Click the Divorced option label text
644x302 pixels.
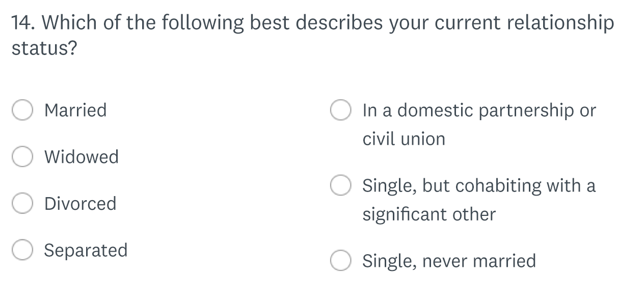click(81, 204)
